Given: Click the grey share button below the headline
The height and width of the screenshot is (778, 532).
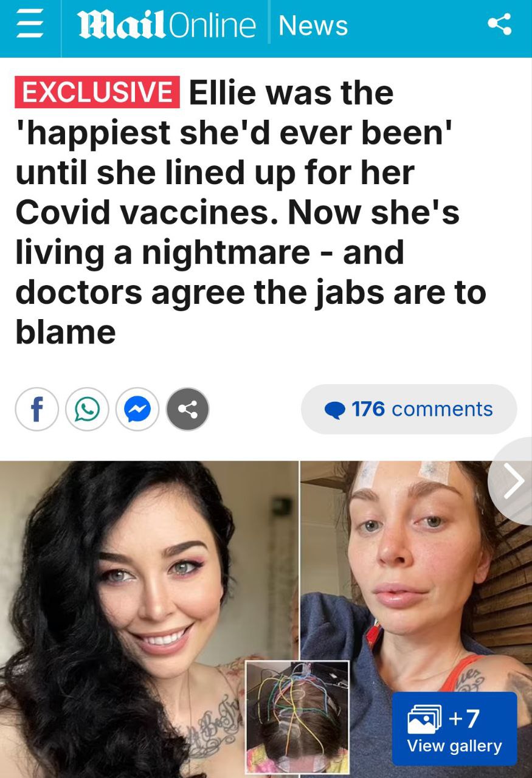Looking at the screenshot, I should tap(187, 410).
